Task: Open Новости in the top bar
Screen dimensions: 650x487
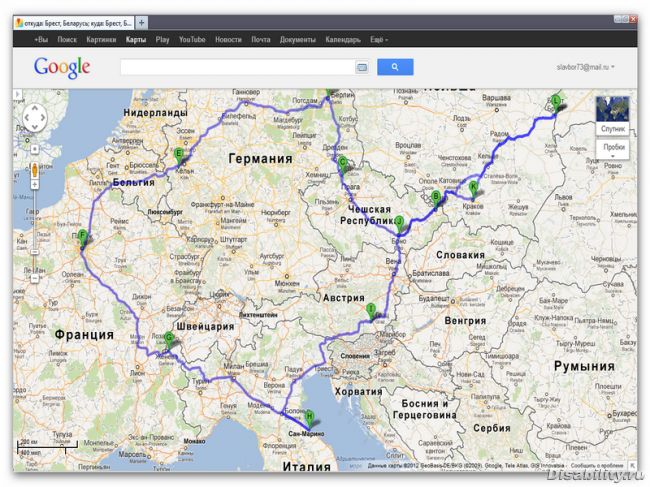Action: coord(228,40)
